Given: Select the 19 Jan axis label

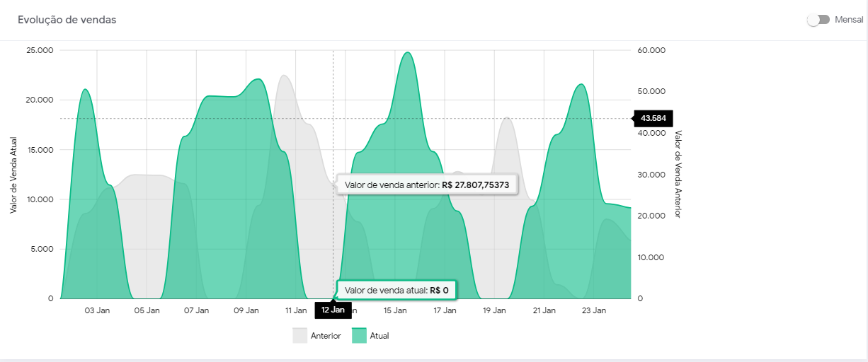Looking at the screenshot, I should (494, 310).
